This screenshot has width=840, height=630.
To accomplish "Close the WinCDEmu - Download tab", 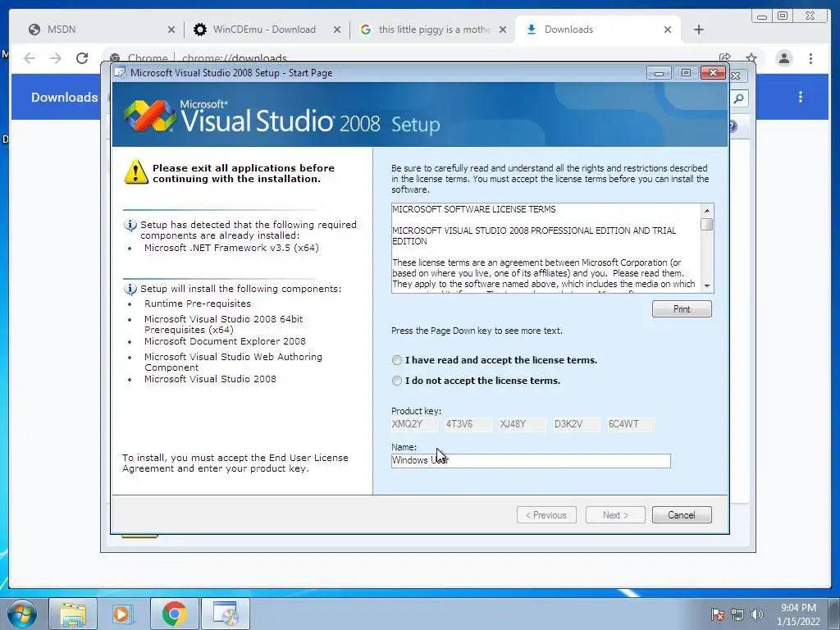I will (x=337, y=30).
